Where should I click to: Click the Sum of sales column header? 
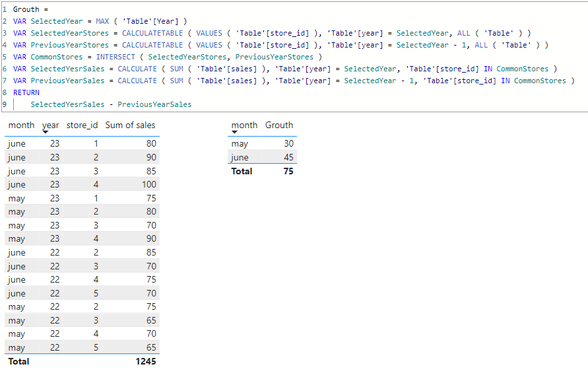click(130, 125)
